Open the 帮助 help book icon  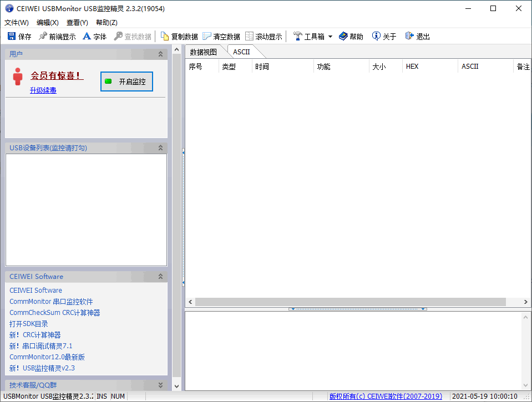pyautogui.click(x=343, y=36)
